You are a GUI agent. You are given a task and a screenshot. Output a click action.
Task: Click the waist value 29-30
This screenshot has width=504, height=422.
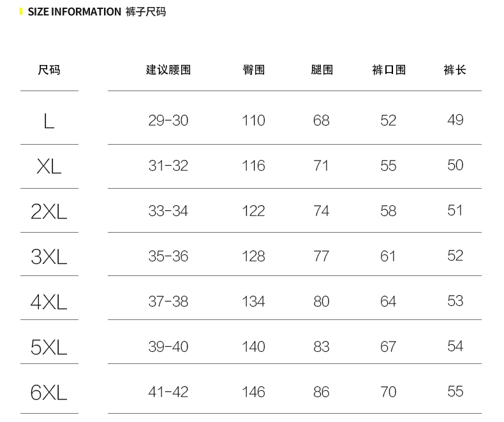pyautogui.click(x=168, y=120)
